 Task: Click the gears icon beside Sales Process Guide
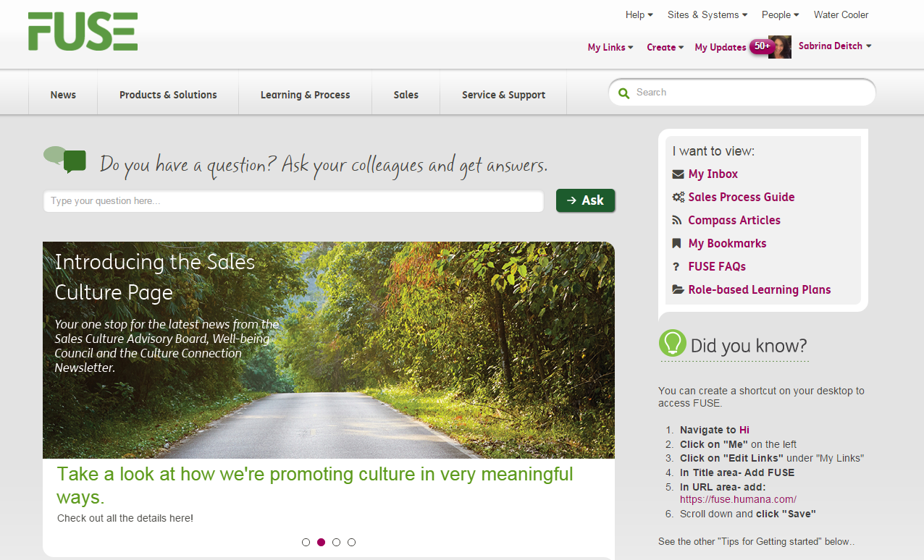pos(678,198)
